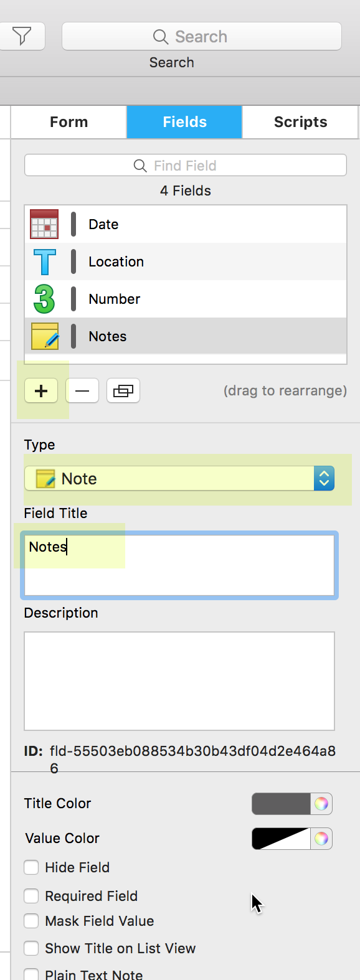This screenshot has height=980, width=360.
Task: Add a new field with plus button
Action: (x=41, y=391)
